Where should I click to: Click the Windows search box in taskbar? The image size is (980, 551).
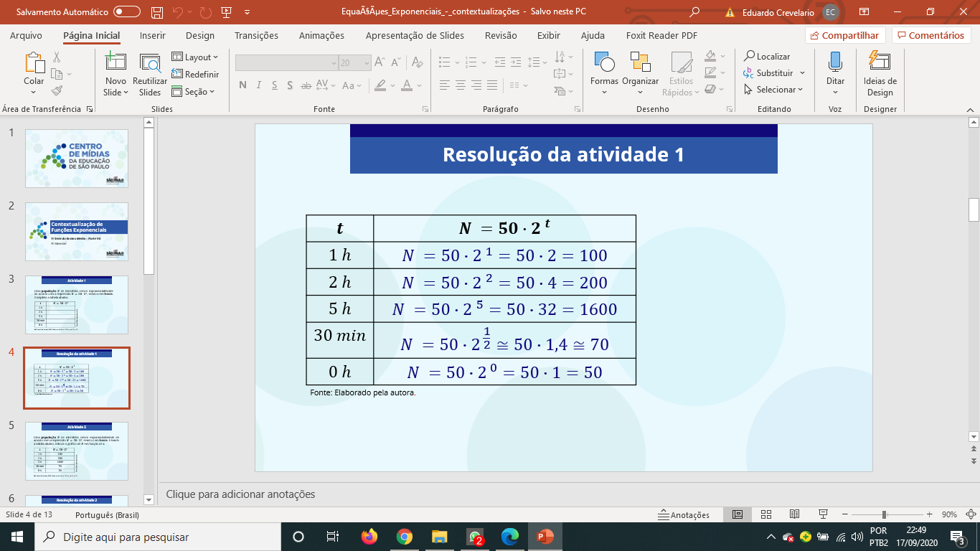click(157, 537)
